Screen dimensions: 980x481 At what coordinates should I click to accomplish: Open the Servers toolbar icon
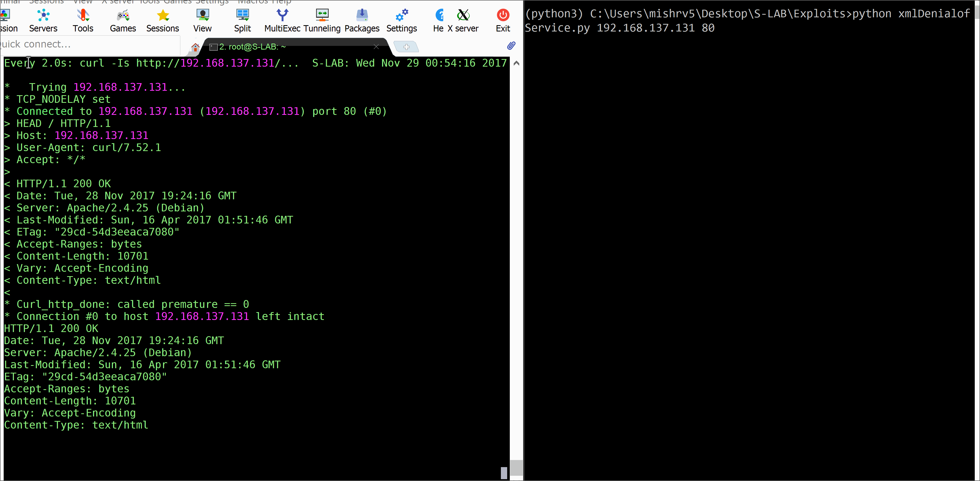(43, 15)
